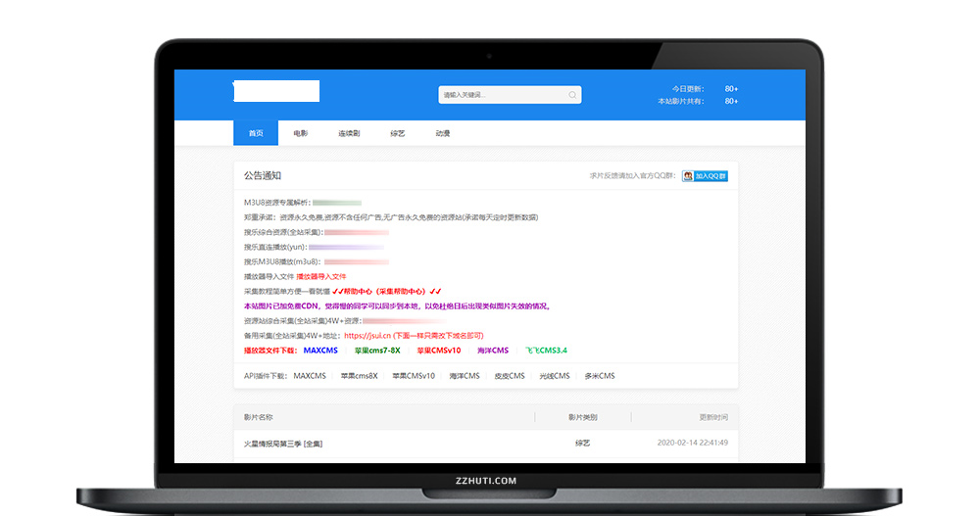Image resolution: width=980 pixels, height=516 pixels.
Task: Select the 综艺 navigation tab
Action: pyautogui.click(x=398, y=133)
